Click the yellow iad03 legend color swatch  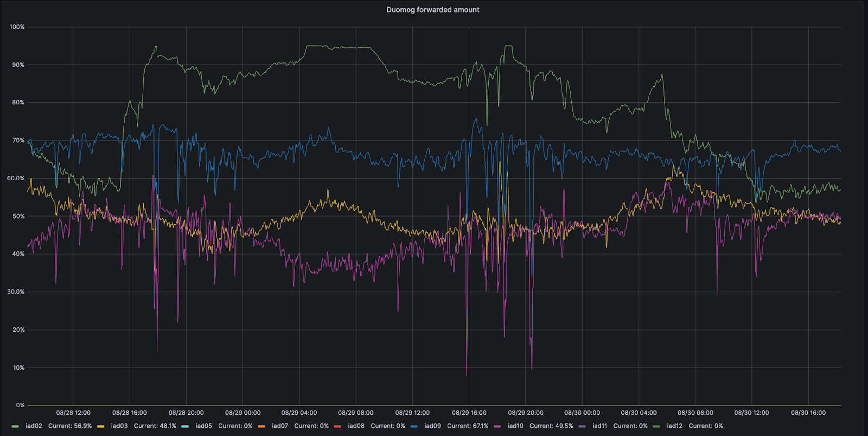point(101,426)
